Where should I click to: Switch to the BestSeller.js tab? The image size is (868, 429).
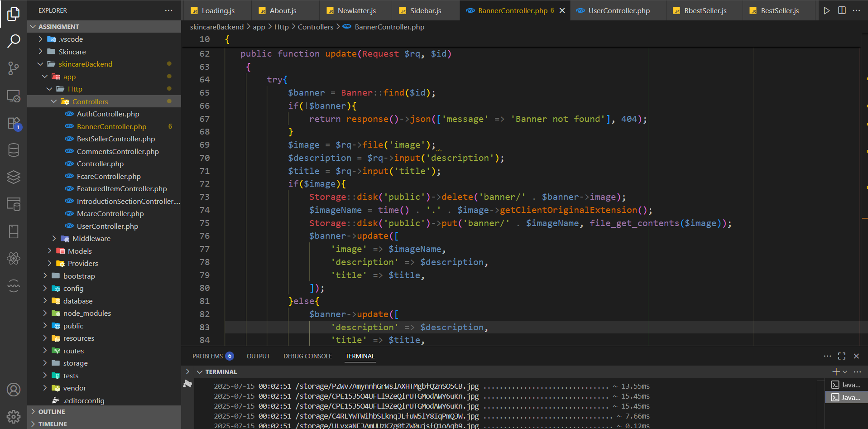780,10
